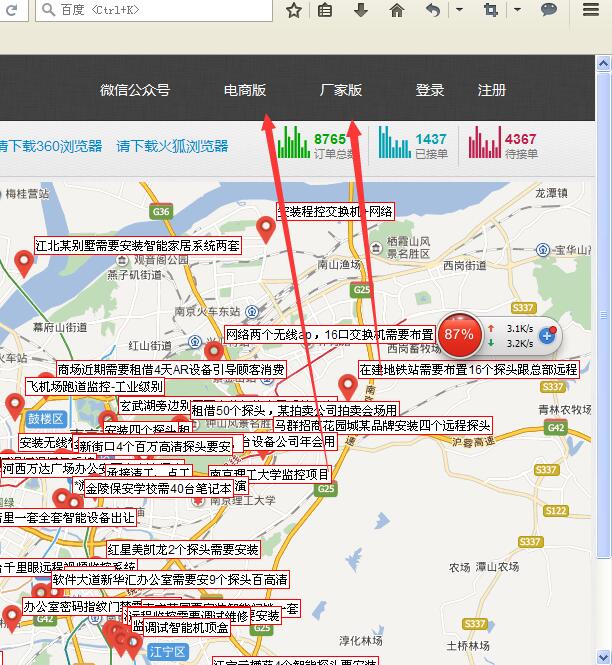Open the 厂家版 nav item
This screenshot has height=665, width=612.
341,90
